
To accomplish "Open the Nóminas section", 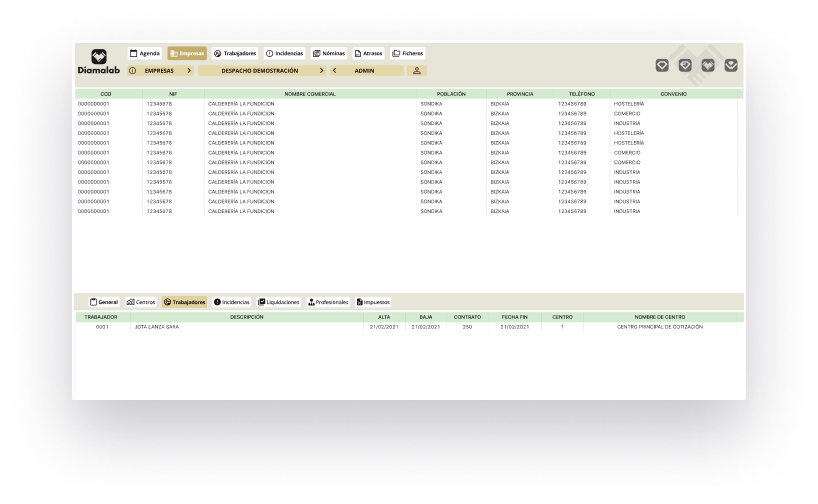I will pyautogui.click(x=329, y=53).
